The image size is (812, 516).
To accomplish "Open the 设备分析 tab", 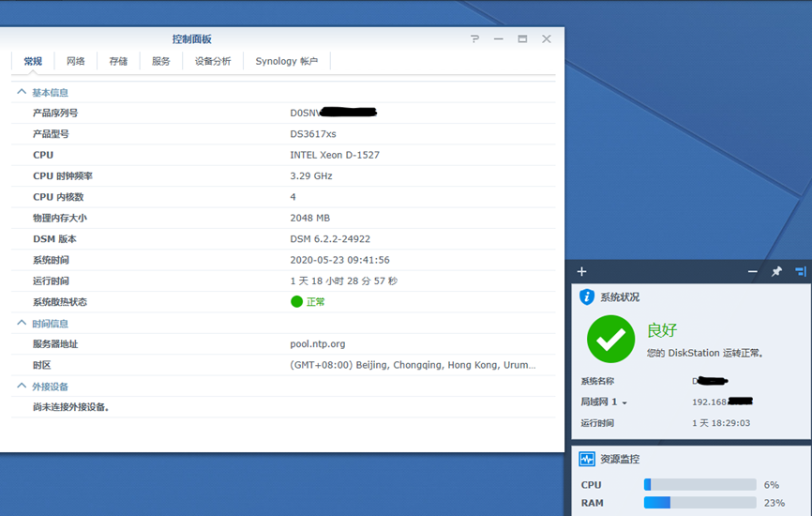I will tap(213, 61).
